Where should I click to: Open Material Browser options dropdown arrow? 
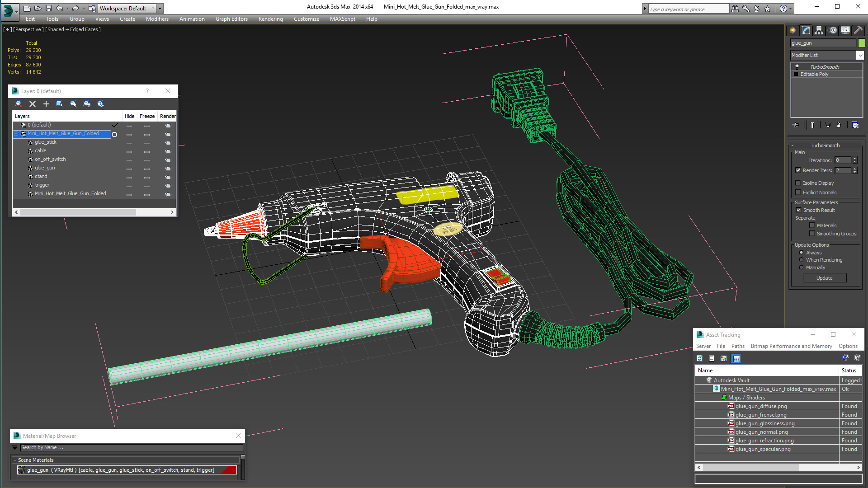click(14, 447)
